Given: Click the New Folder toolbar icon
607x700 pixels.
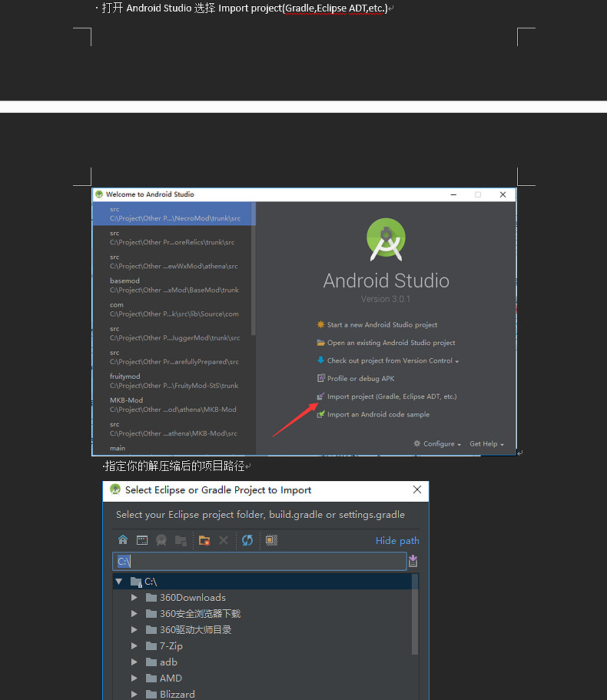Looking at the screenshot, I should (x=204, y=540).
